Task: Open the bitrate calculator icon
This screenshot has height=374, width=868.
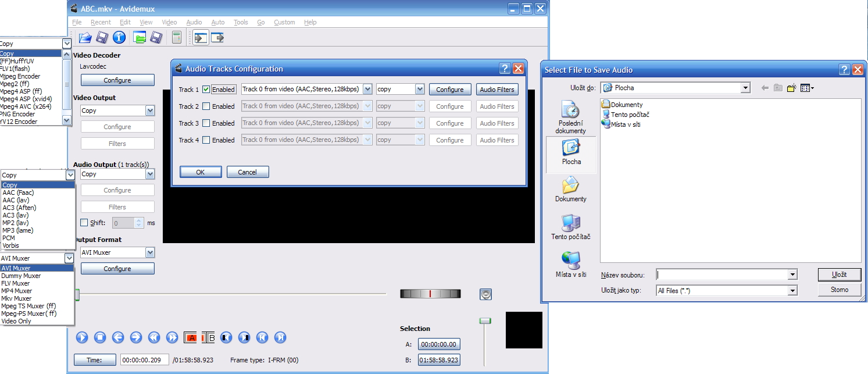Action: [x=176, y=38]
